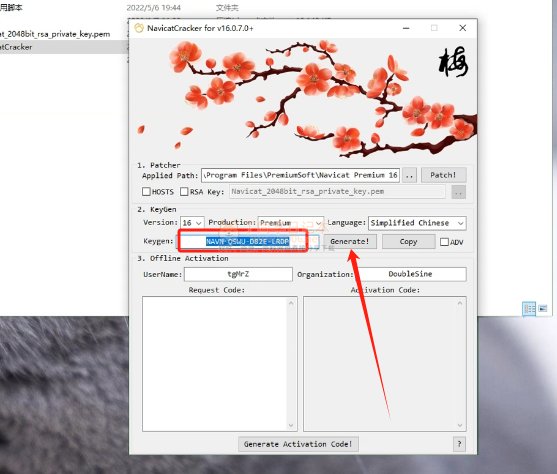Image resolution: width=557 pixels, height=474 pixels.
Task: Click Activation Code scrollbar down arrow
Action: (x=460, y=425)
